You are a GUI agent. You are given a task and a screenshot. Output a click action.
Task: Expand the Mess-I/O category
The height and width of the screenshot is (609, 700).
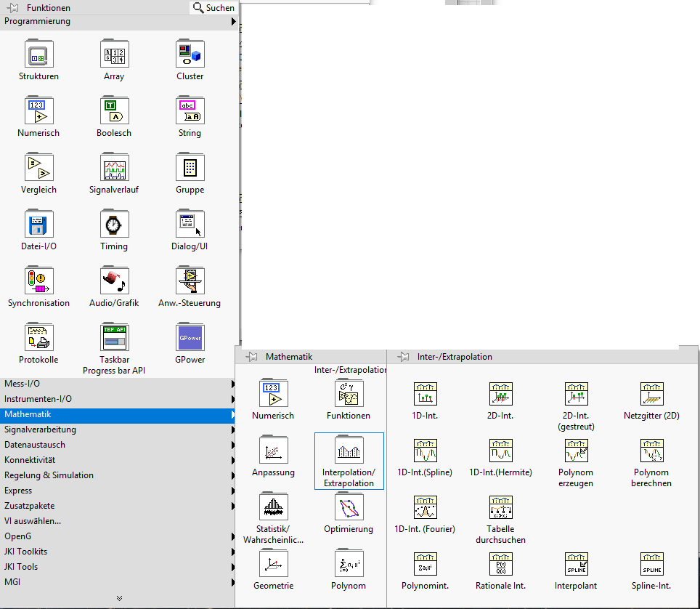tap(119, 384)
